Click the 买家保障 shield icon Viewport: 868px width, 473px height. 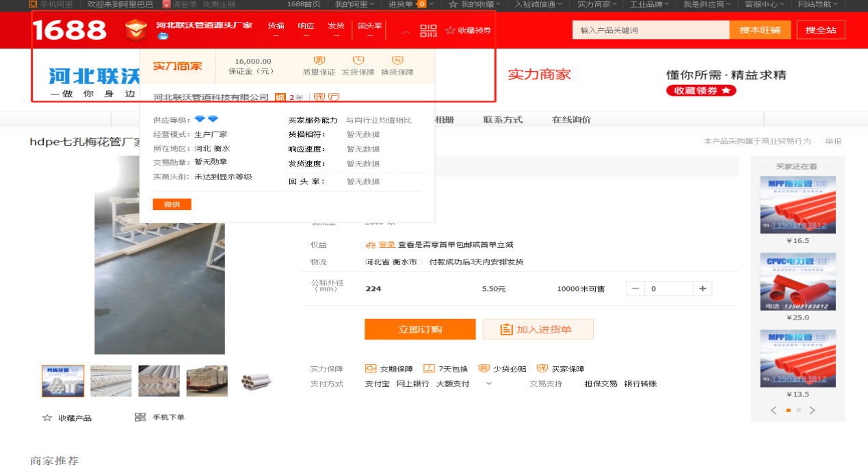pos(542,368)
